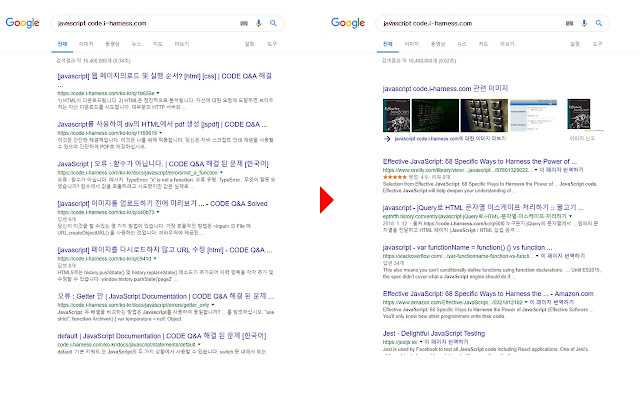Select the 전체 tab on the left page
This screenshot has width=640, height=400.
[62, 44]
